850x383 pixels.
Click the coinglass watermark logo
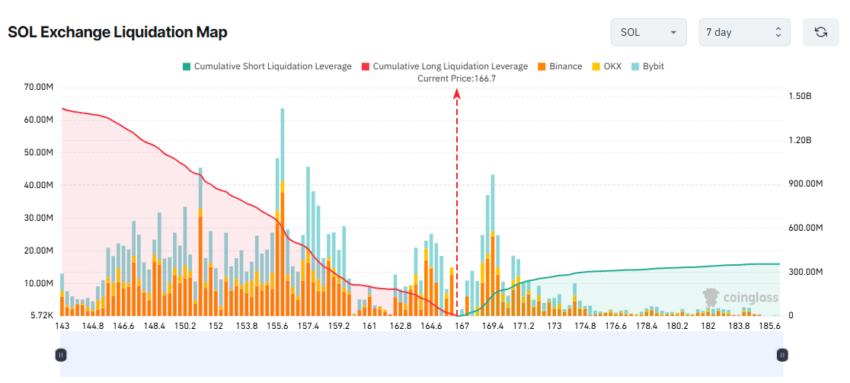click(740, 297)
